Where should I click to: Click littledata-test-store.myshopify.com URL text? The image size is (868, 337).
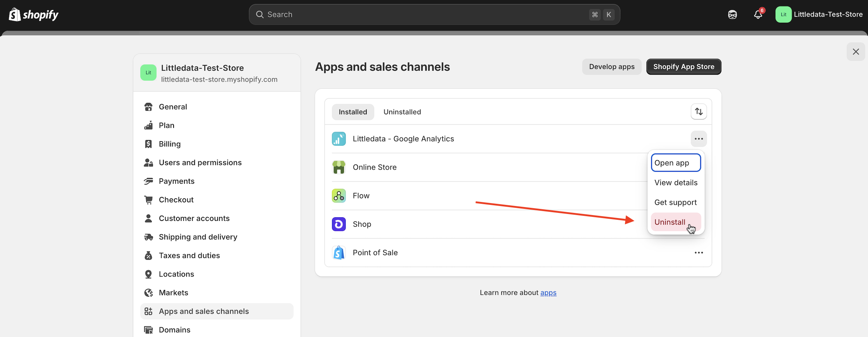tap(219, 79)
